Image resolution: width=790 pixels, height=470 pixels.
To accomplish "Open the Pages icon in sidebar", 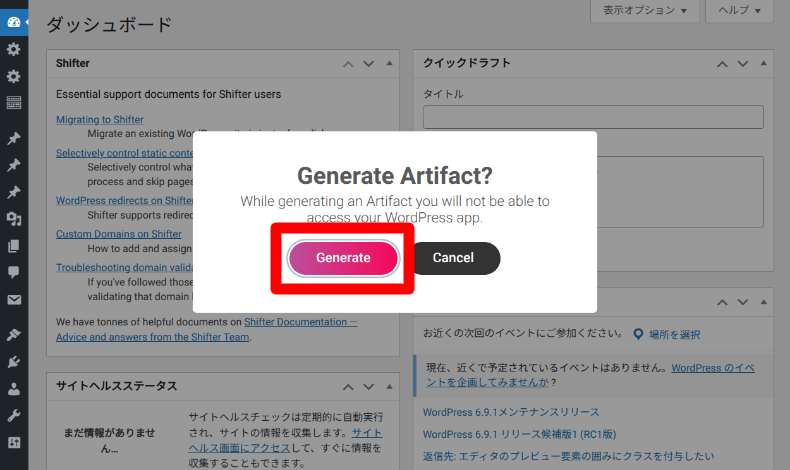I will 14,246.
